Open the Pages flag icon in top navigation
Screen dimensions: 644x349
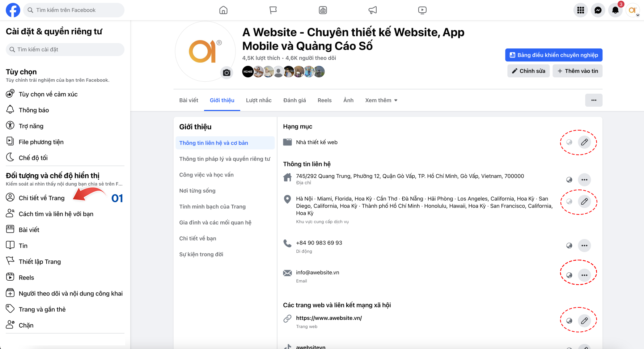click(273, 10)
